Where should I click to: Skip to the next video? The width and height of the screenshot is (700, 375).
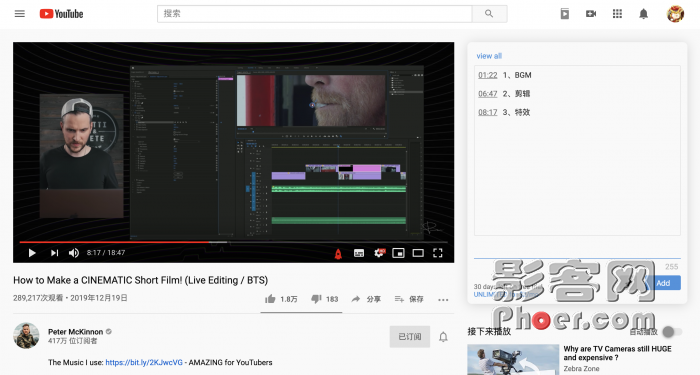54,253
